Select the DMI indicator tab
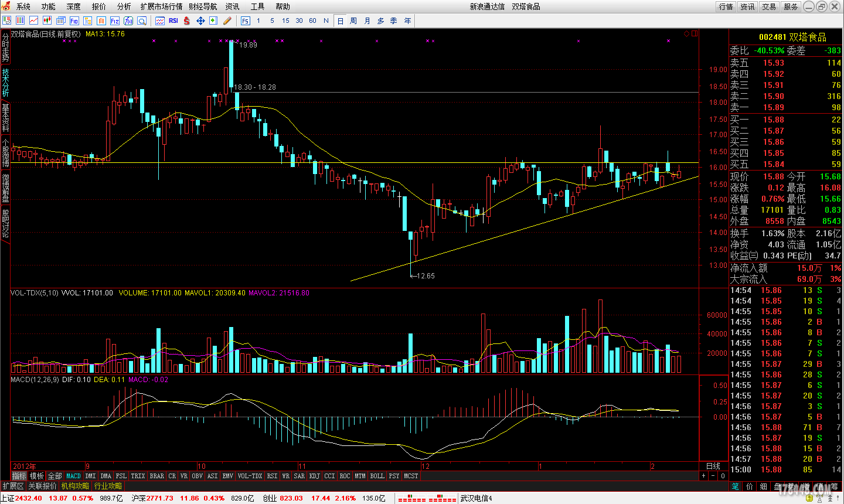The height and width of the screenshot is (504, 844). click(x=90, y=476)
